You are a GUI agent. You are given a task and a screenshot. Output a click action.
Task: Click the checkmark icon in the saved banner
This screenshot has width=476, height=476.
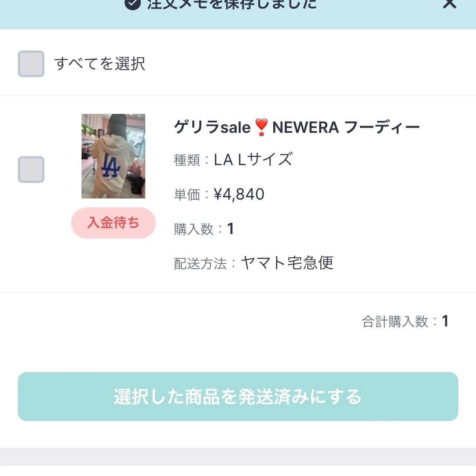pyautogui.click(x=132, y=4)
